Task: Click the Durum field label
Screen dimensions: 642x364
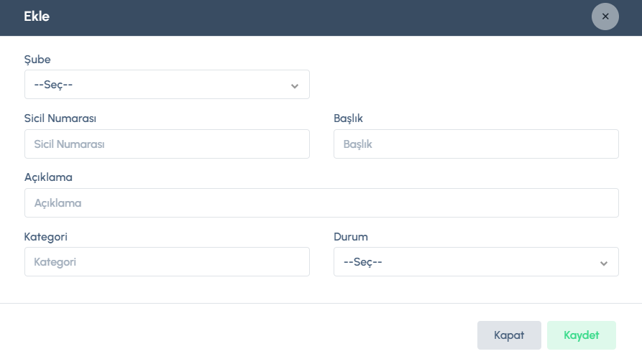Action: coord(351,236)
